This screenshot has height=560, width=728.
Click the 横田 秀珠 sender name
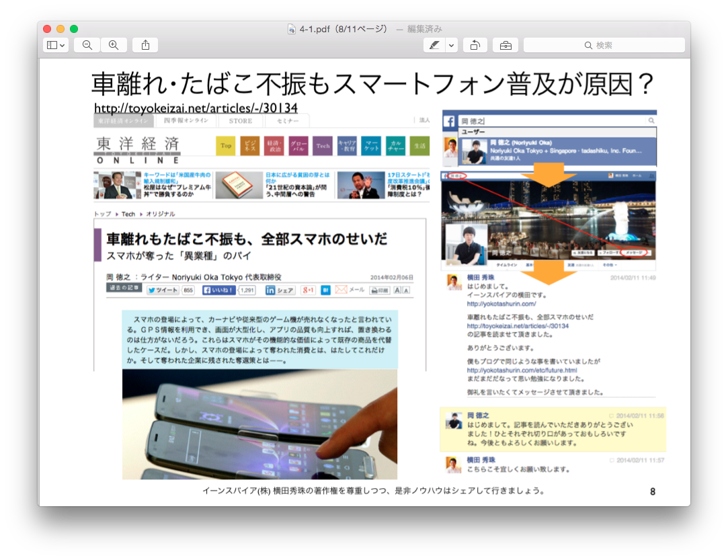[x=481, y=277]
